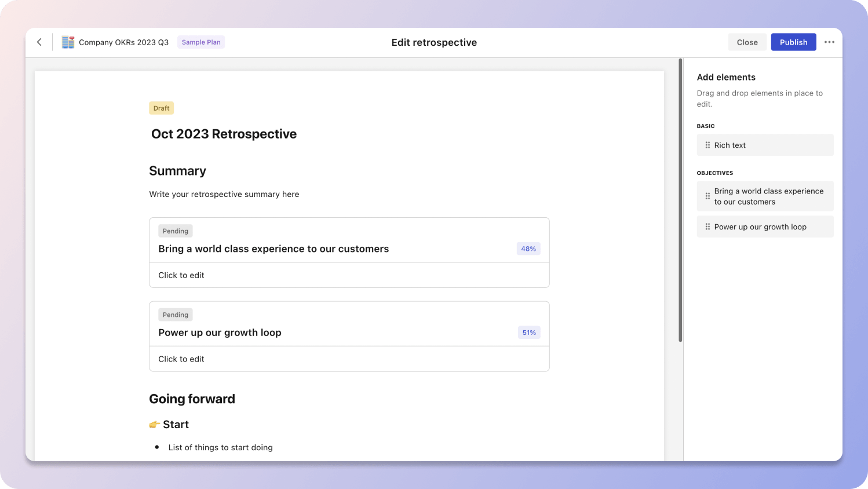Click the pointing hand emoji beside Start
Screen dimensions: 868x489
click(154, 425)
